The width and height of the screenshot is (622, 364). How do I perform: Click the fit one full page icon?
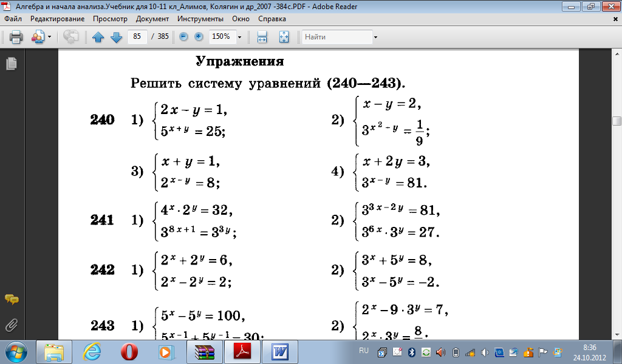click(x=284, y=37)
